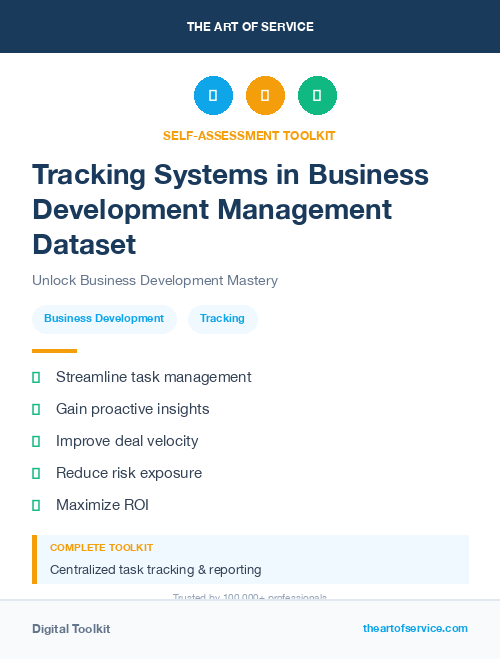Viewport: 500px width, 659px height.
Task: Click 'Streamline task management' text
Action: (x=154, y=377)
